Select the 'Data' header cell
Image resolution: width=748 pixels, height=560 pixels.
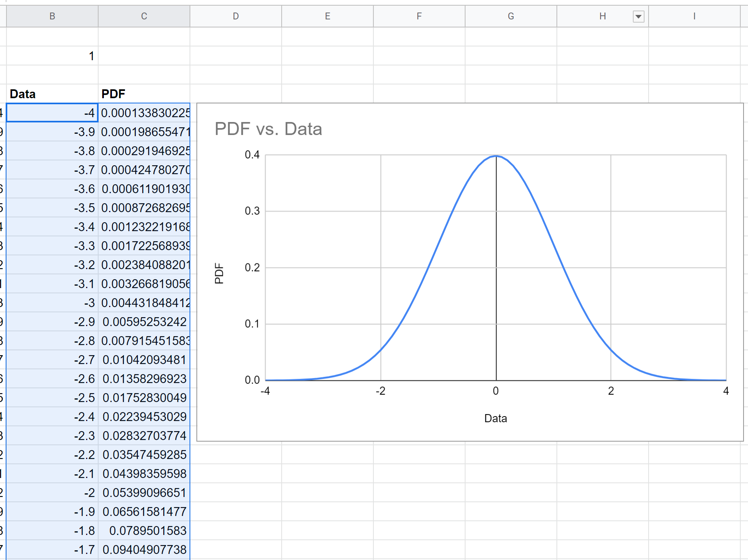[52, 94]
